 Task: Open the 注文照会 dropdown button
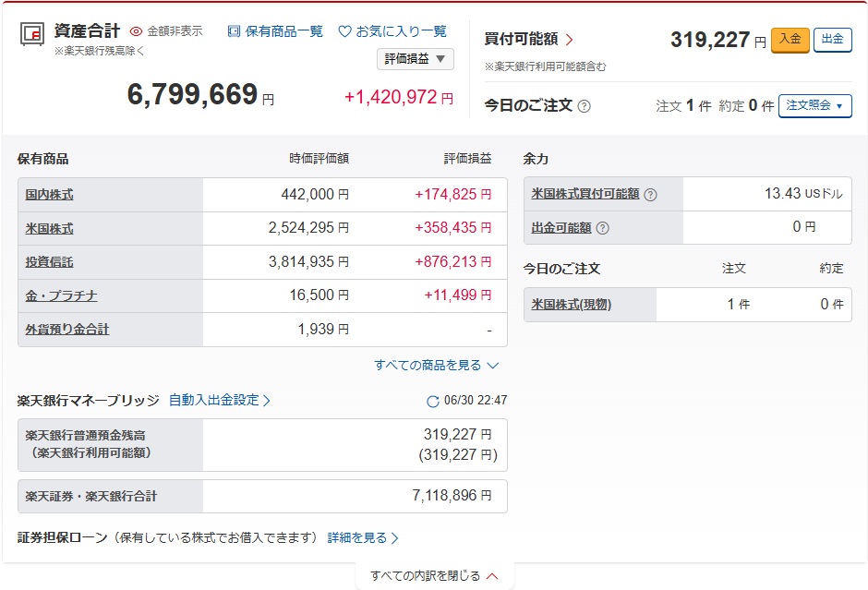coord(814,105)
